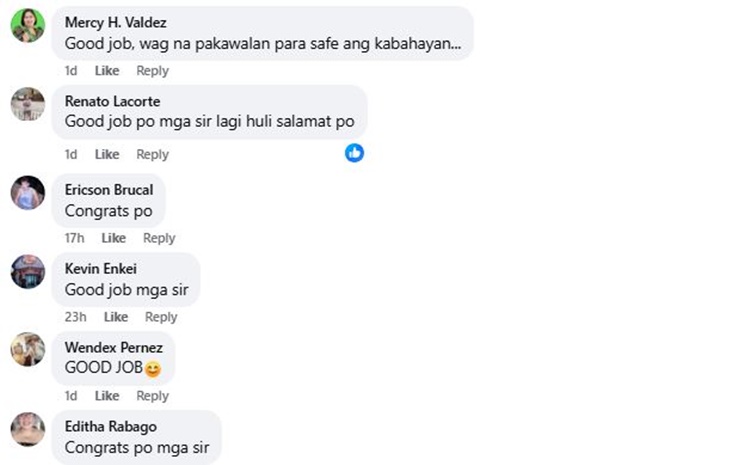Like Renato Lacorte's comment
This screenshot has width=750, height=465.
107,155
